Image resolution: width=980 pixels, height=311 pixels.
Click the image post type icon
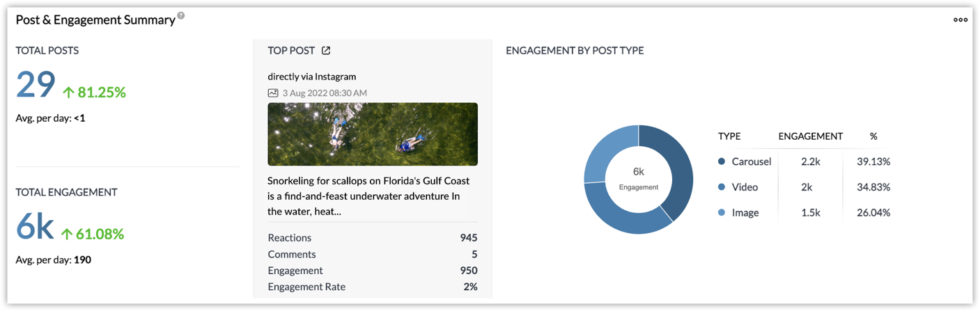(x=273, y=93)
